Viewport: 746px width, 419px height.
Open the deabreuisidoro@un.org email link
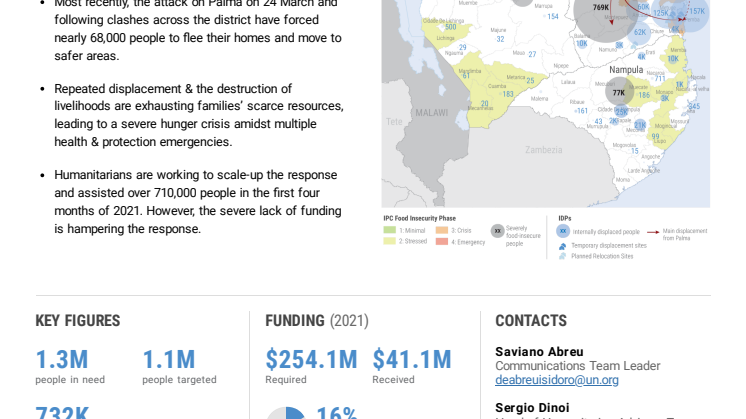pos(557,380)
